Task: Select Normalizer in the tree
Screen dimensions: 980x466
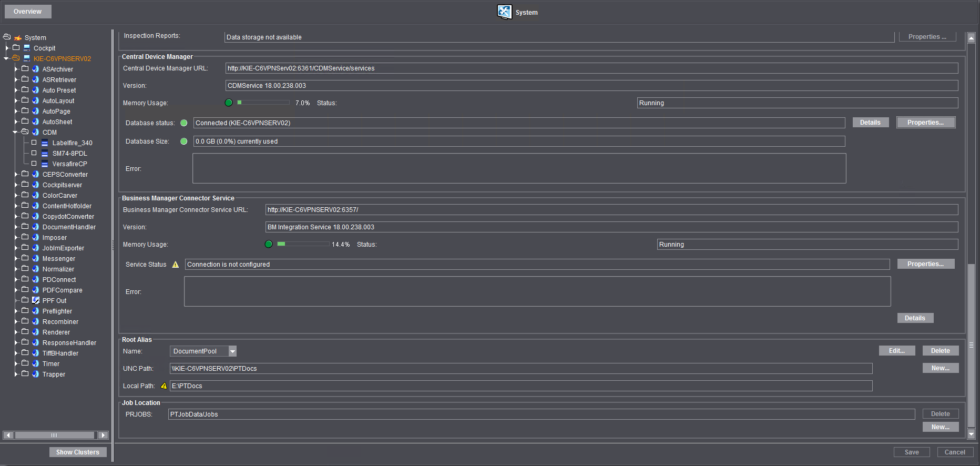Action: click(x=58, y=269)
